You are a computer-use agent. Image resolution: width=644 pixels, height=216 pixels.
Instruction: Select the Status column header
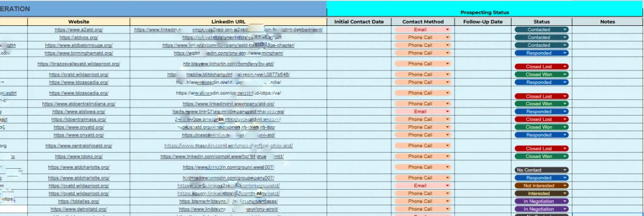click(x=541, y=21)
